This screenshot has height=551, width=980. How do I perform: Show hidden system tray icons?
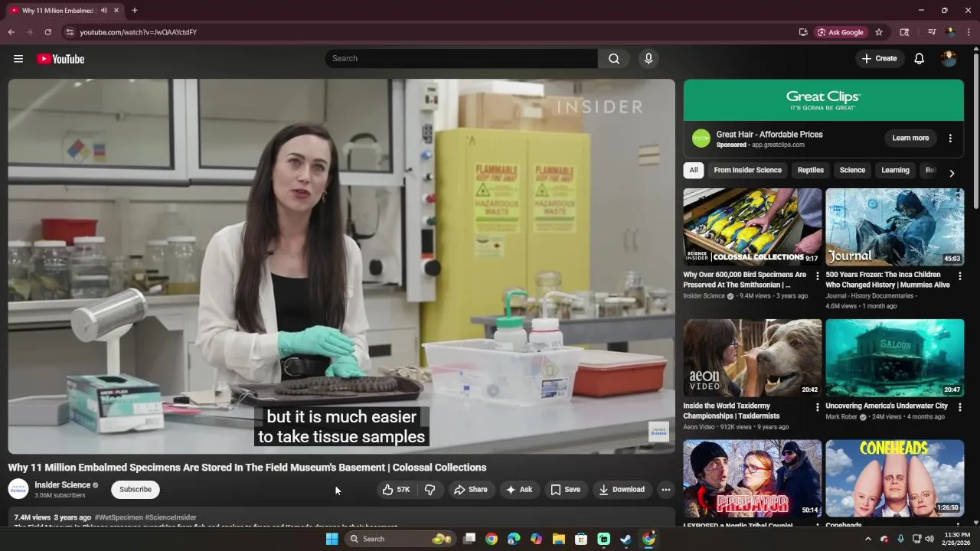click(867, 539)
